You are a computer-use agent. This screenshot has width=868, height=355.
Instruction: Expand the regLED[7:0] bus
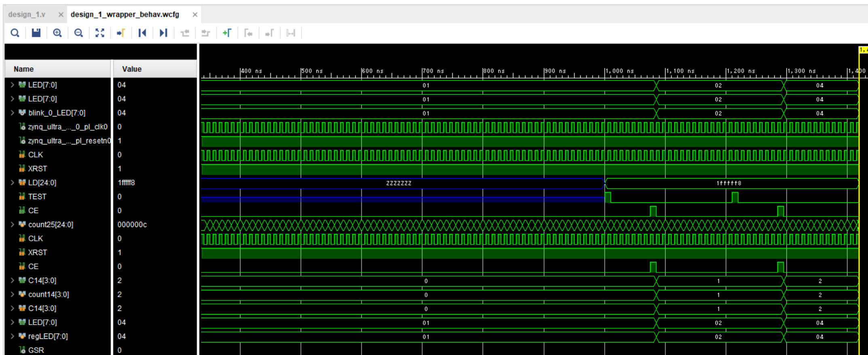coord(12,336)
